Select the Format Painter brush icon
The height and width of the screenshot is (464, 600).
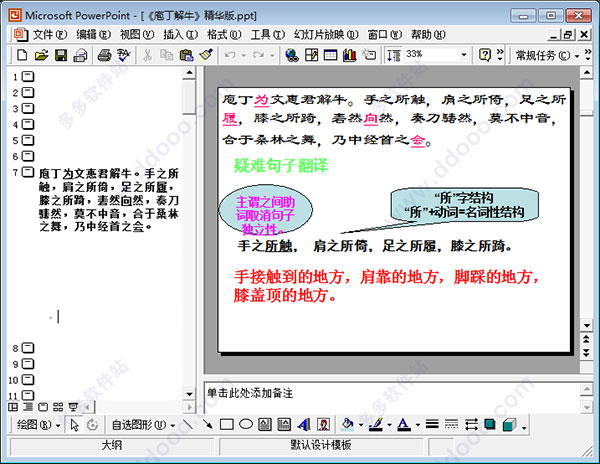(x=206, y=55)
